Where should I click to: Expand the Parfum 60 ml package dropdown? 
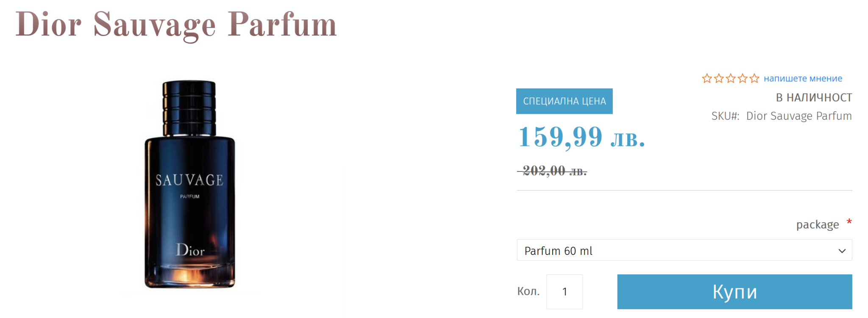coord(684,250)
